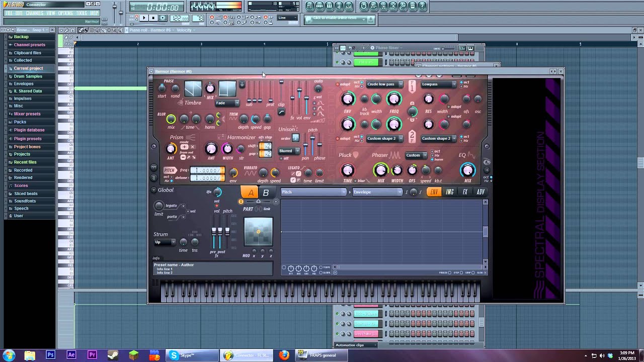The height and width of the screenshot is (362, 644).
Task: Open the Strum Up direction dropdown
Action: click(165, 242)
